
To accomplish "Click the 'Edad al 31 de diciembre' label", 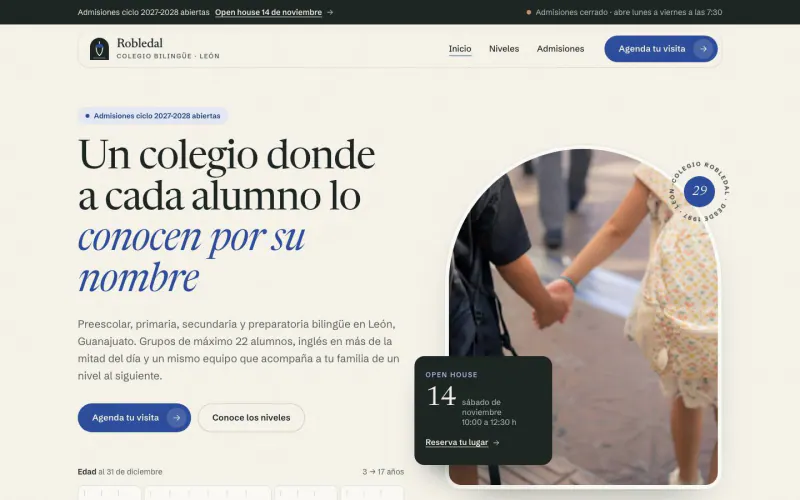I will (120, 472).
